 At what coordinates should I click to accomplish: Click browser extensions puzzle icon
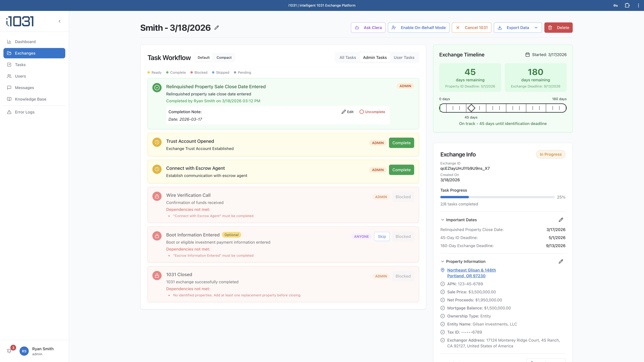click(627, 5)
